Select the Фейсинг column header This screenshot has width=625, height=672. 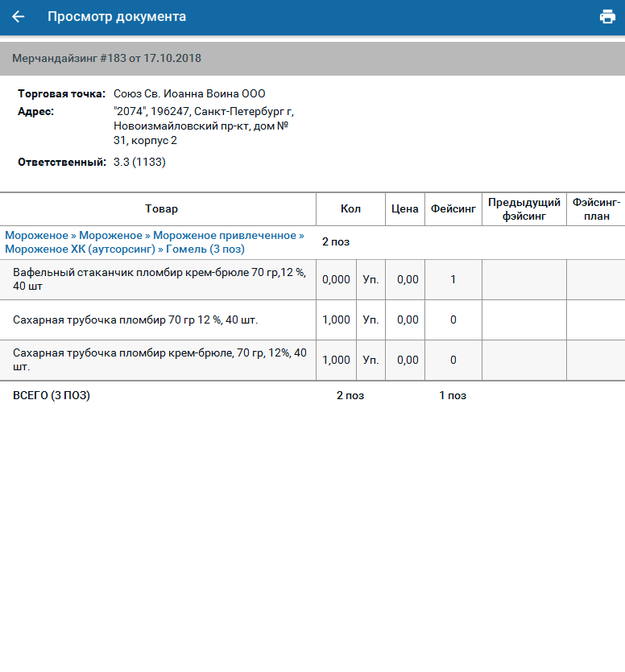pos(453,208)
